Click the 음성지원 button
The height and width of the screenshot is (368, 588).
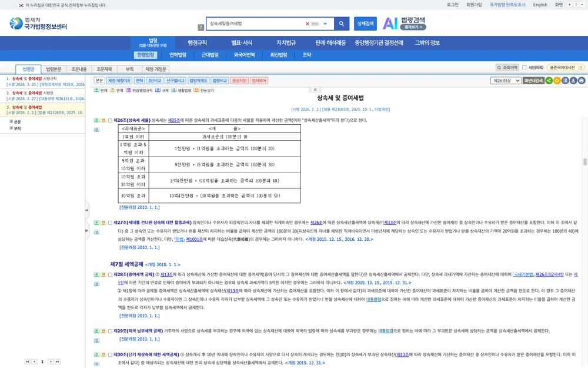(x=239, y=81)
